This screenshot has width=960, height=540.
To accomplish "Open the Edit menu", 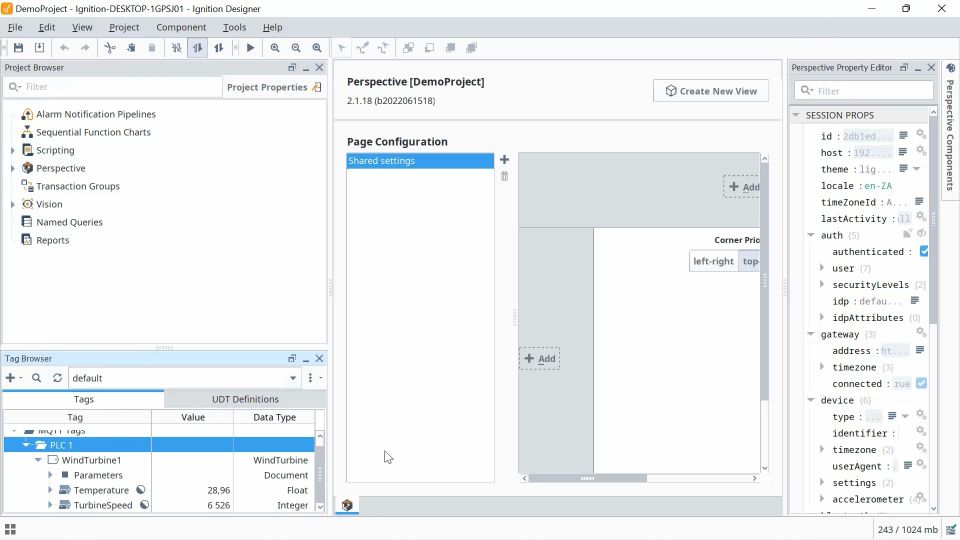I will tap(47, 27).
